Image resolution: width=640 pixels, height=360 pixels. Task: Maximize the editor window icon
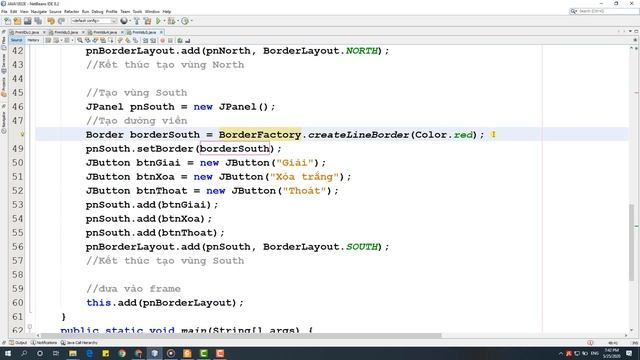(x=636, y=31)
